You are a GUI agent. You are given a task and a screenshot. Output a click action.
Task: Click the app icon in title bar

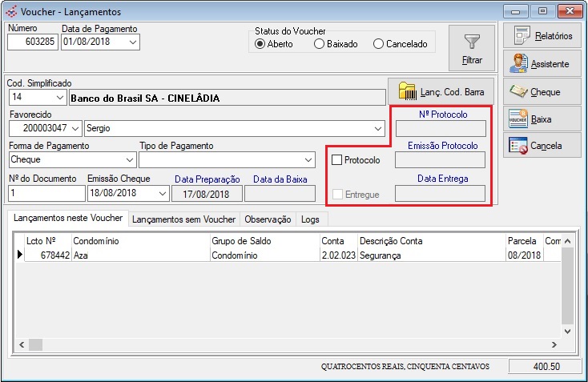10,12
